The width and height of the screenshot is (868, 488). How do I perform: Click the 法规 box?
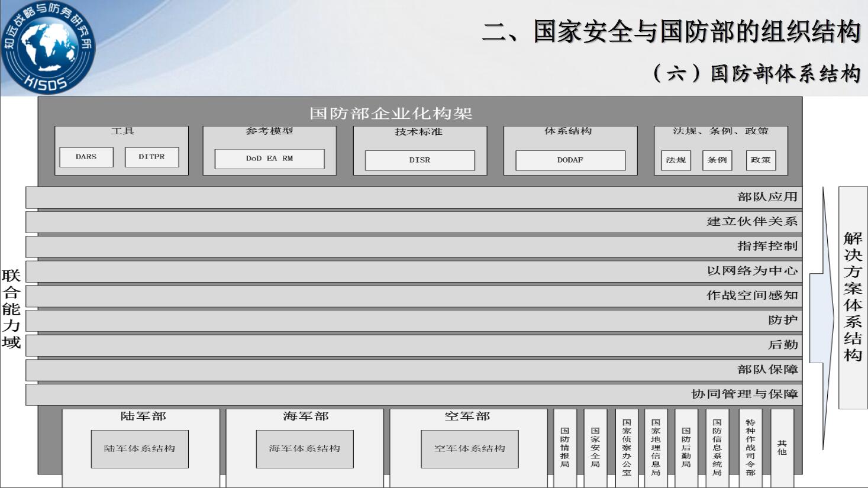coord(676,160)
